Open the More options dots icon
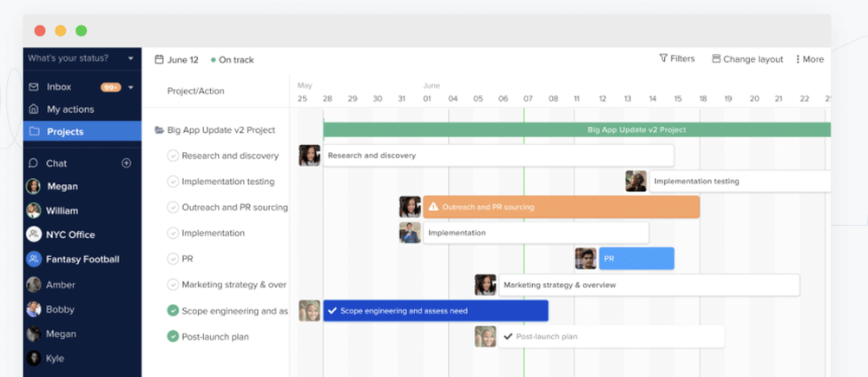The width and height of the screenshot is (868, 377). pos(798,59)
